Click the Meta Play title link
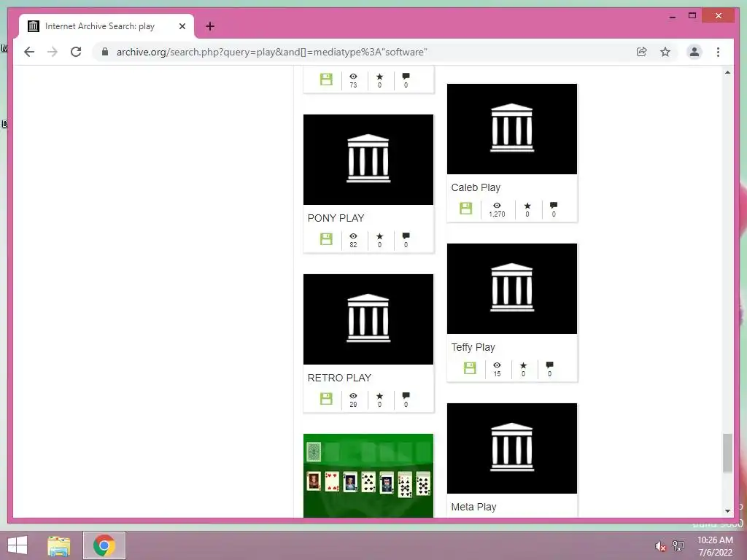The height and width of the screenshot is (560, 747). tap(473, 507)
